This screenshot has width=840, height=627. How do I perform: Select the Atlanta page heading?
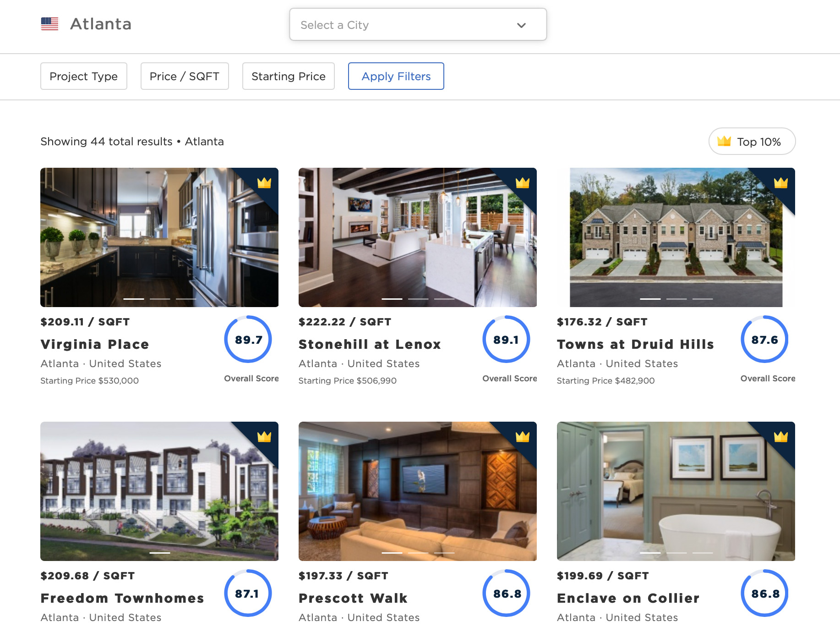[101, 23]
